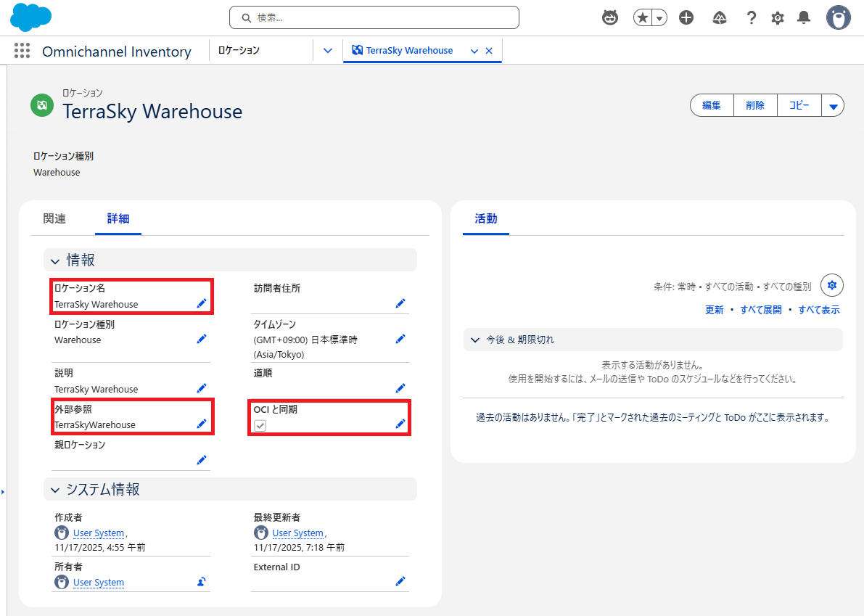Open the Global Actions plus icon
Image resolution: width=864 pixels, height=616 pixels.
coord(686,17)
